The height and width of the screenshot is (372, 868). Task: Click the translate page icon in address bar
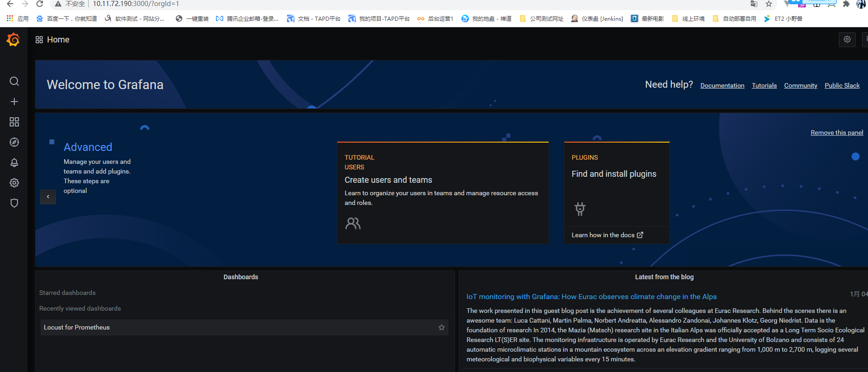[x=754, y=4]
